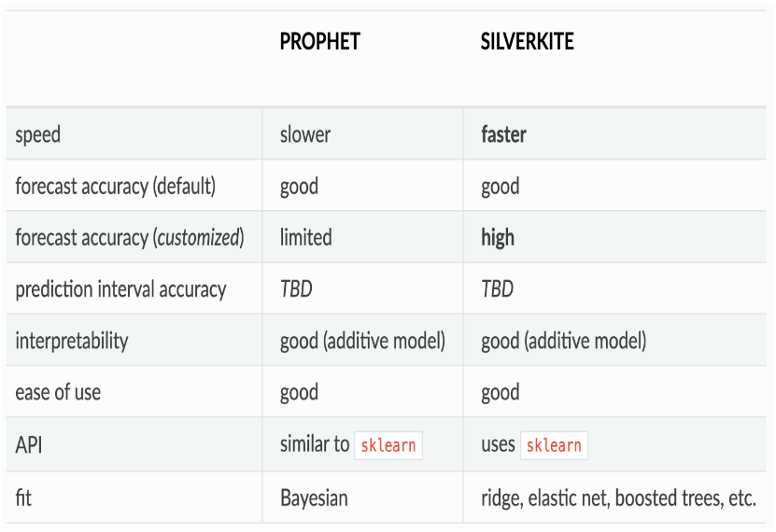Click the 'API' row label
This screenshot has height=532, width=776.
click(x=29, y=444)
